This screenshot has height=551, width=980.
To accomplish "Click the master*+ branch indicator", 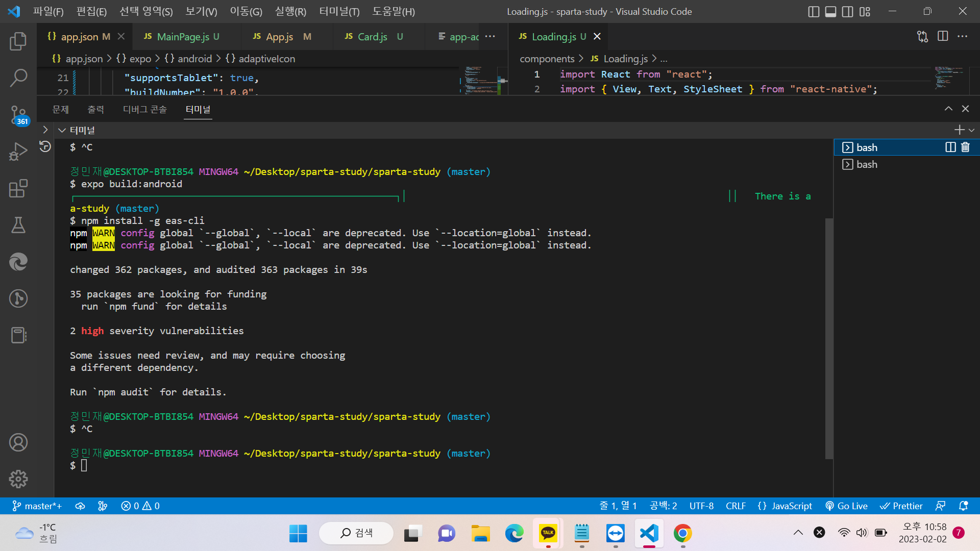I will point(37,506).
